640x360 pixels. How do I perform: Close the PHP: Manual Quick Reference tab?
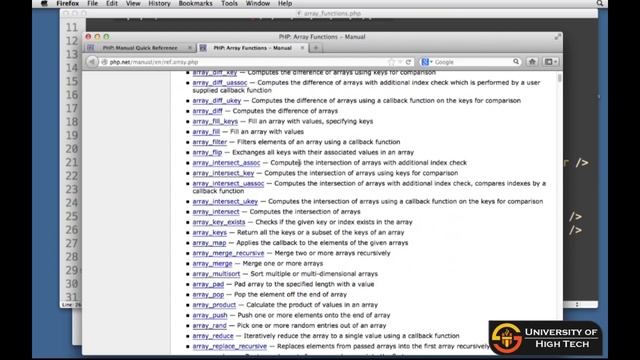coord(189,48)
